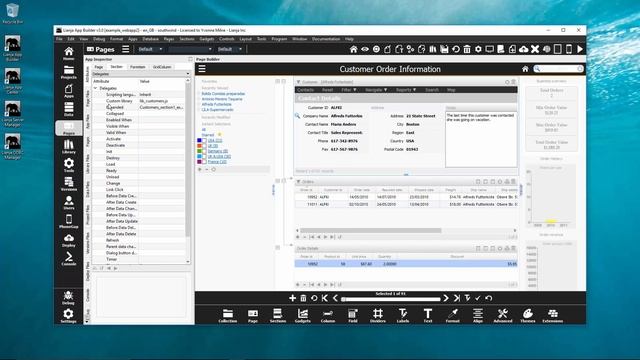
Task: Click the record navigation slider bar
Action: coord(391,299)
